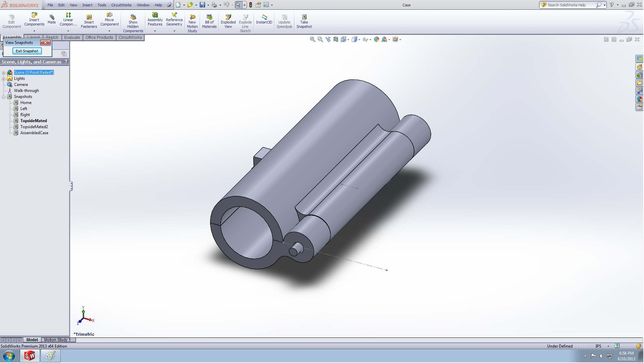The width and height of the screenshot is (644, 363).
Task: Start a New Motion Study
Action: coord(192,23)
